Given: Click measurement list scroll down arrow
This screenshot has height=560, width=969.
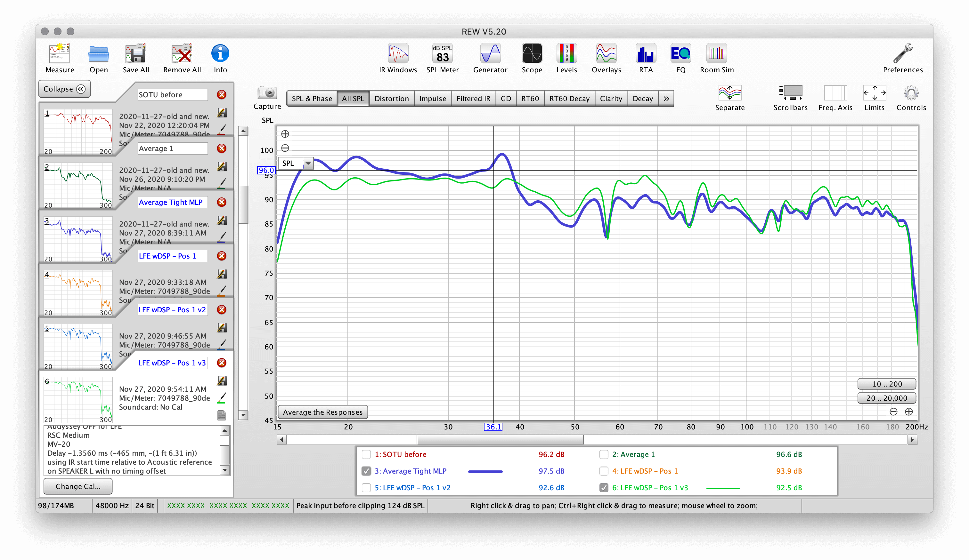Looking at the screenshot, I should (243, 415).
